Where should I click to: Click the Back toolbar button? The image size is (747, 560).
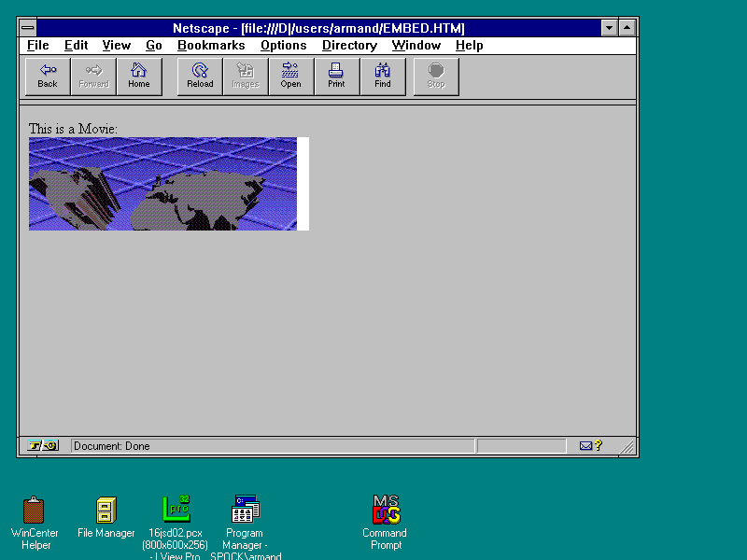tap(48, 77)
